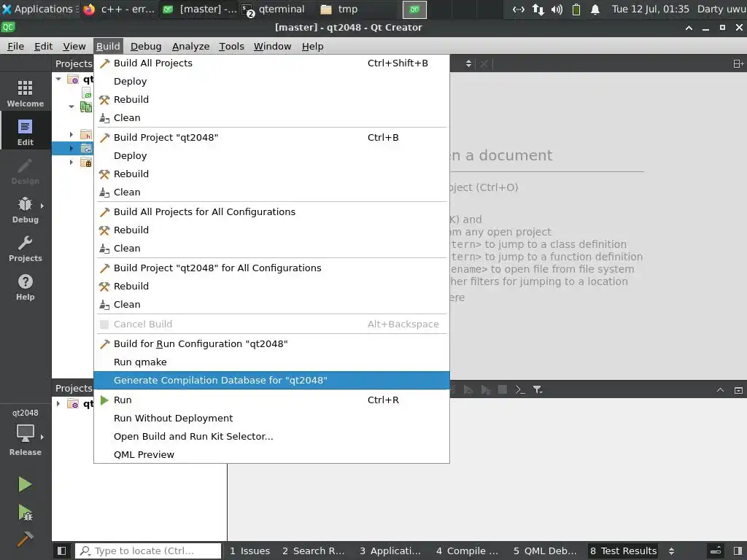This screenshot has height=560, width=747.
Task: Click the terminal icon in output pane toolbar
Action: [519, 390]
